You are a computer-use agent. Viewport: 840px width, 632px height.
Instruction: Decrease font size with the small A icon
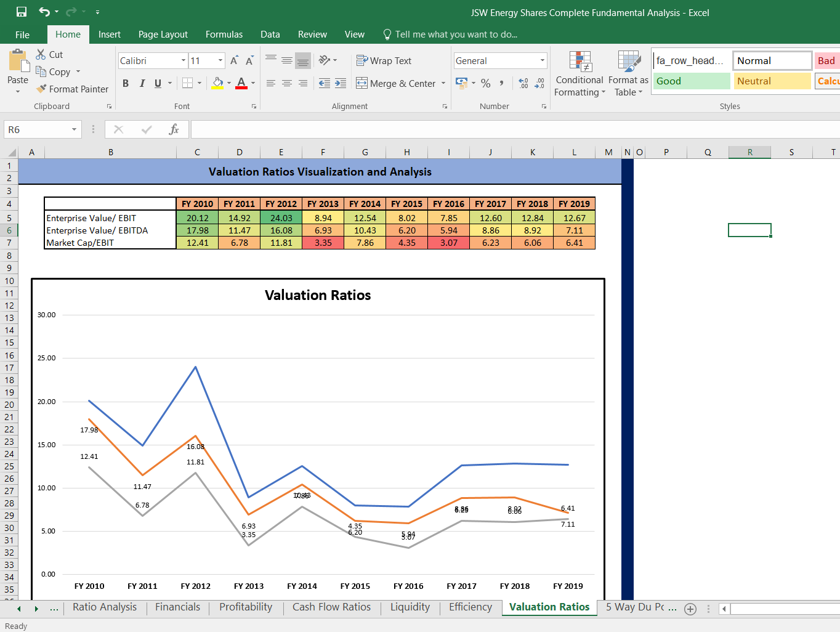(x=249, y=60)
